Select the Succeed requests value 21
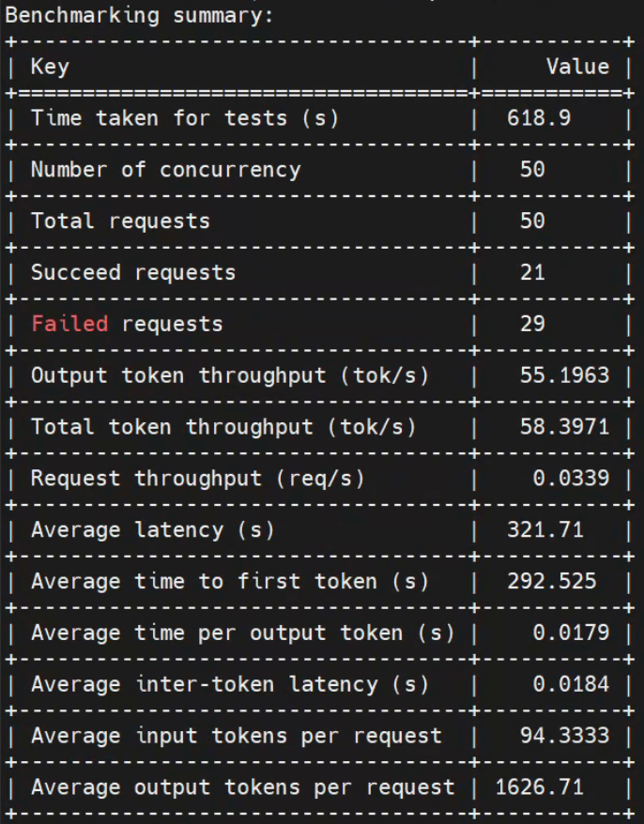The image size is (644, 824). tap(532, 273)
